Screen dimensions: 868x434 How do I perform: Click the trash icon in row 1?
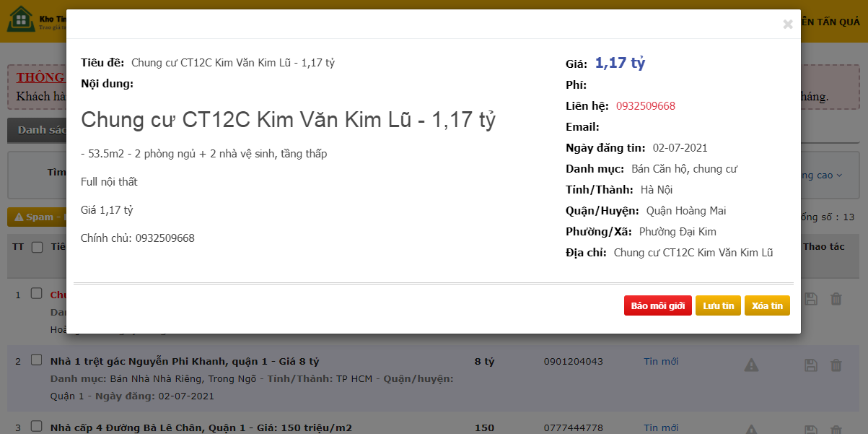[x=836, y=299]
